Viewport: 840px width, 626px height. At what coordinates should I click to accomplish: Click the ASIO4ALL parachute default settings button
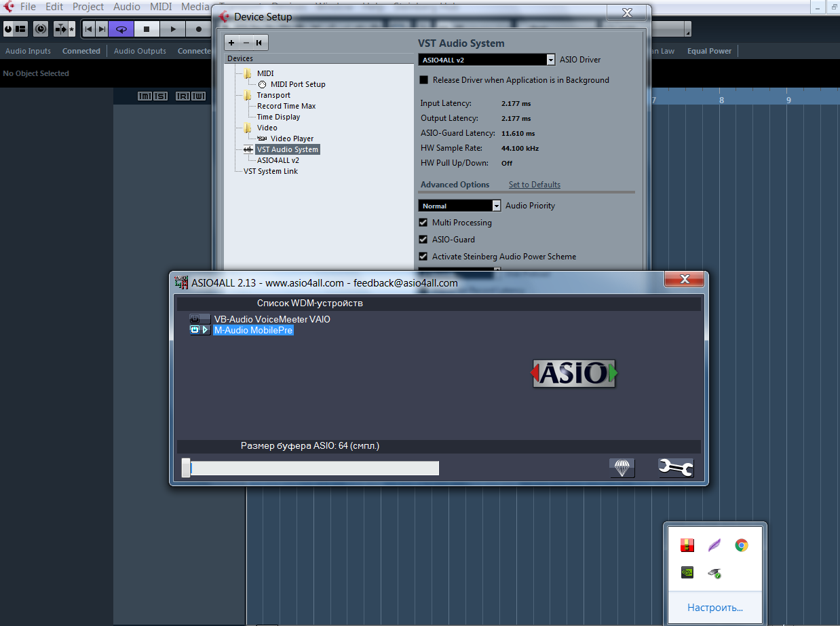click(x=622, y=468)
